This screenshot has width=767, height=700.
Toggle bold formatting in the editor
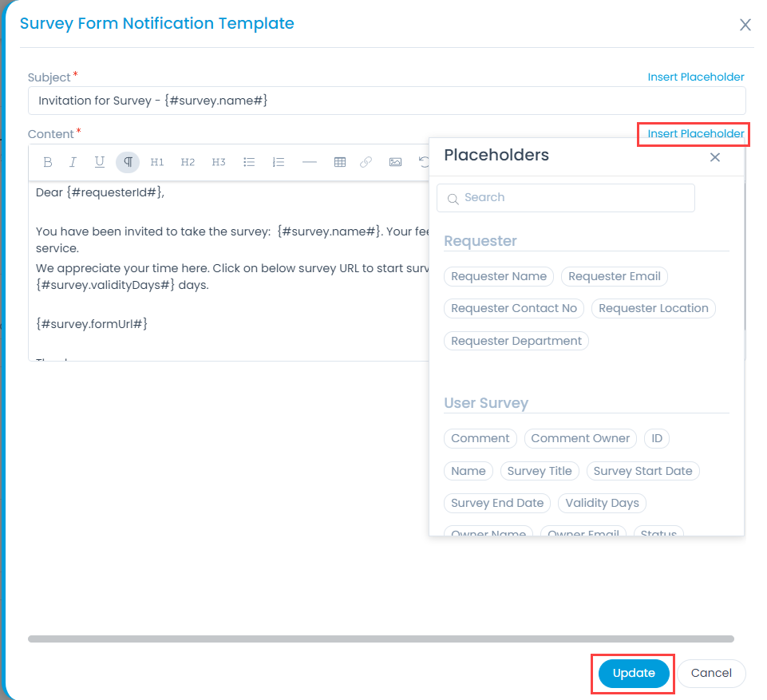[47, 162]
